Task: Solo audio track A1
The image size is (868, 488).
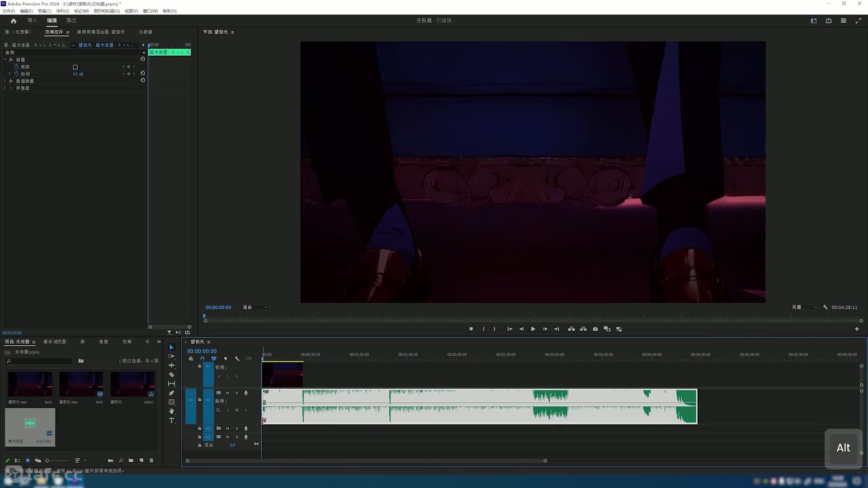Action: click(x=236, y=393)
